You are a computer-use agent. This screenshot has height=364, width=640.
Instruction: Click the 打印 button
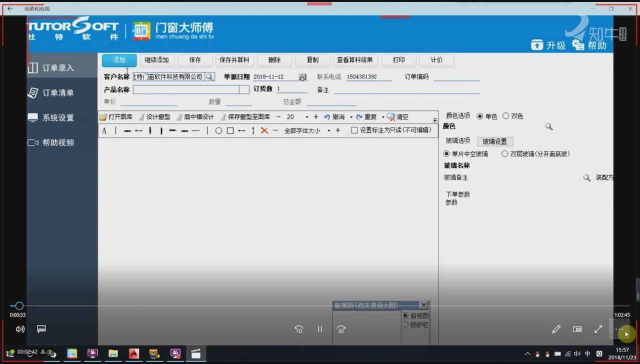398,60
